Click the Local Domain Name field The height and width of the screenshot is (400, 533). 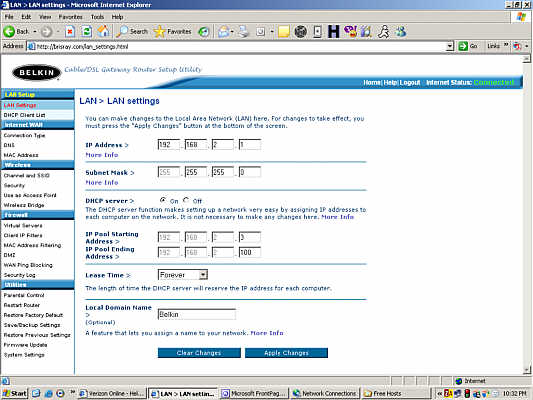(x=197, y=314)
